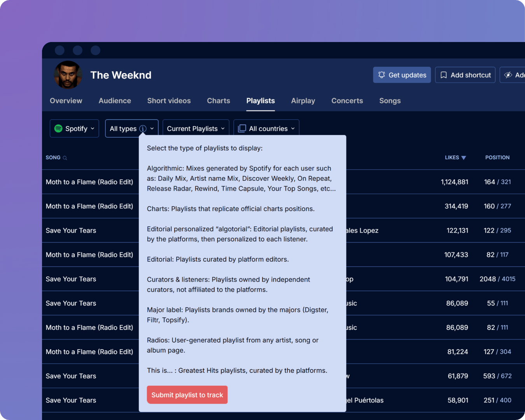
Task: Click the info icon next to All types
Action: 143,129
